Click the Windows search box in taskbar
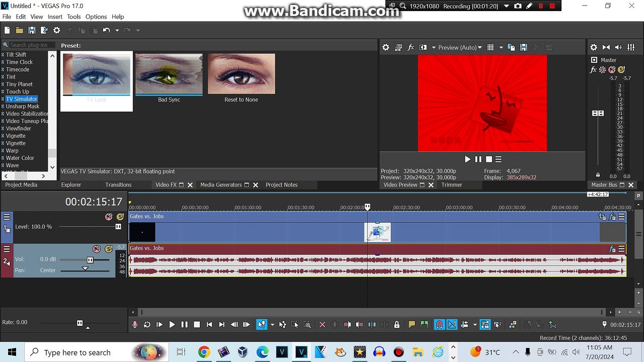The height and width of the screenshot is (362, 644). pos(97,352)
